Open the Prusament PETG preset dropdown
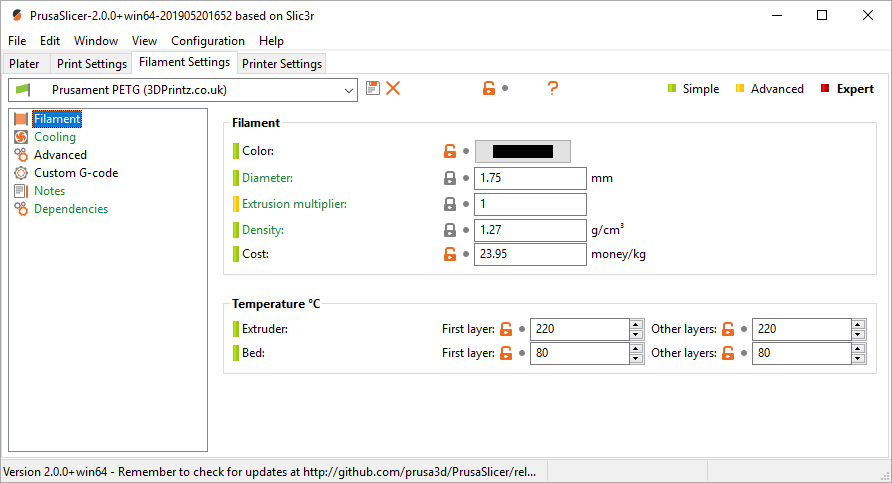The width and height of the screenshot is (892, 483). pos(183,90)
